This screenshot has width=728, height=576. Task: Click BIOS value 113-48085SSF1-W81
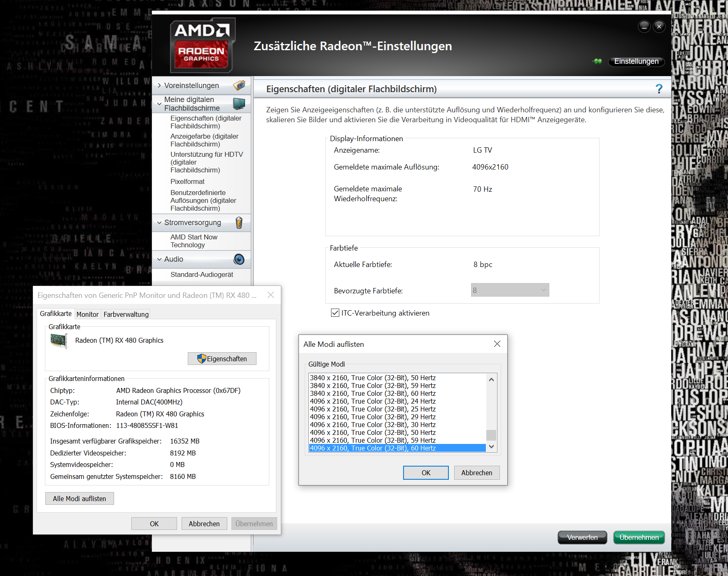click(x=147, y=425)
